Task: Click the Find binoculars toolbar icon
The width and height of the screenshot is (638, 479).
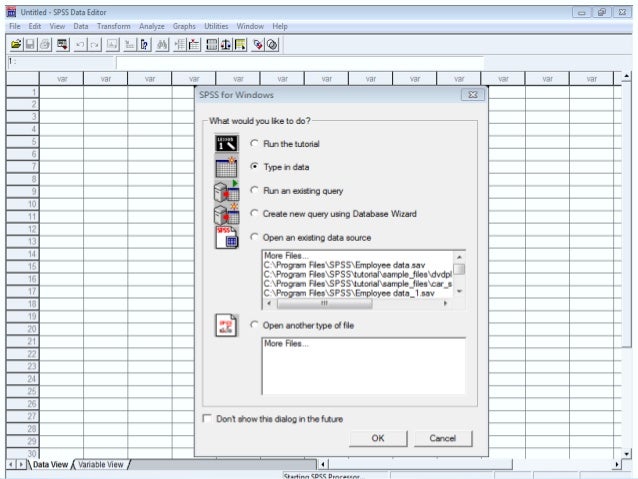Action: [x=162, y=44]
